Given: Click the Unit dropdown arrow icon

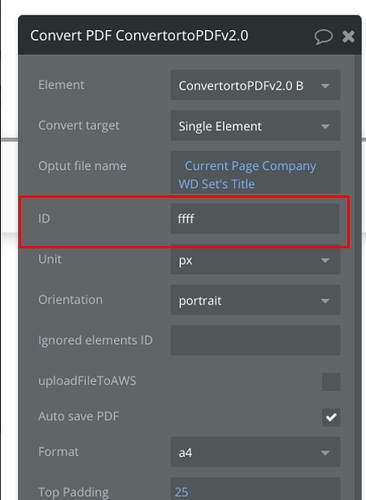Looking at the screenshot, I should point(325,260).
